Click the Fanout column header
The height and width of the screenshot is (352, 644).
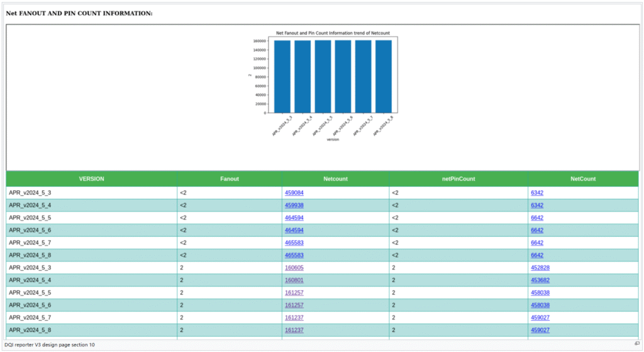pos(230,179)
